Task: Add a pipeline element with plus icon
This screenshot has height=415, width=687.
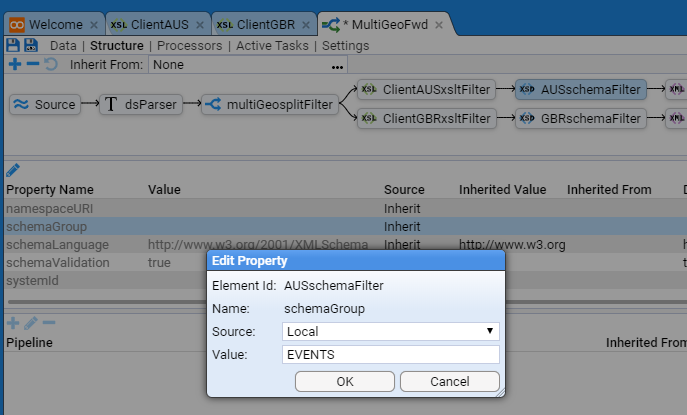Action: (14, 65)
